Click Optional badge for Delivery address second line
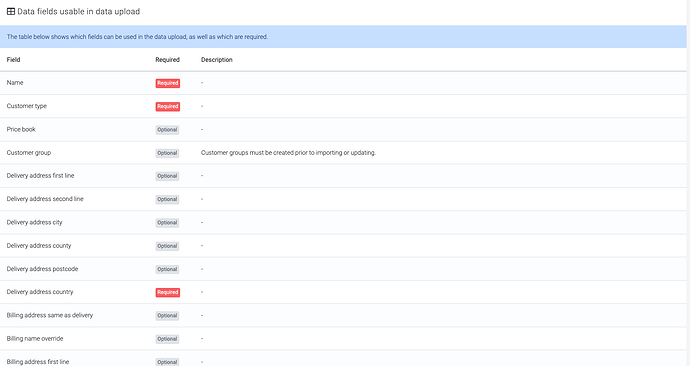 (167, 199)
